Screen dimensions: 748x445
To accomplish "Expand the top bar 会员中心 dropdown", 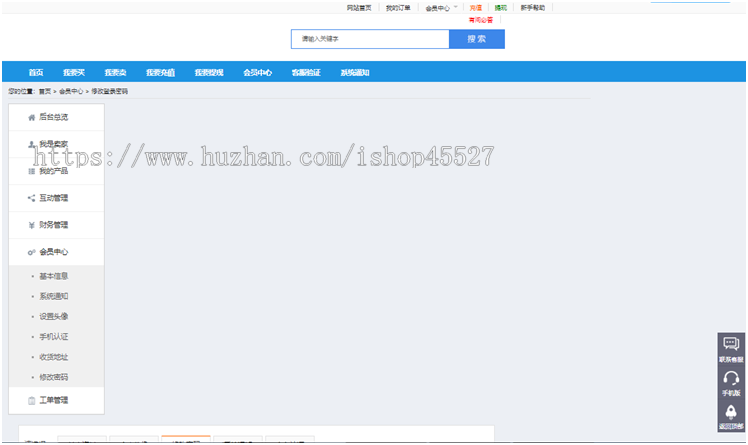I will [441, 8].
